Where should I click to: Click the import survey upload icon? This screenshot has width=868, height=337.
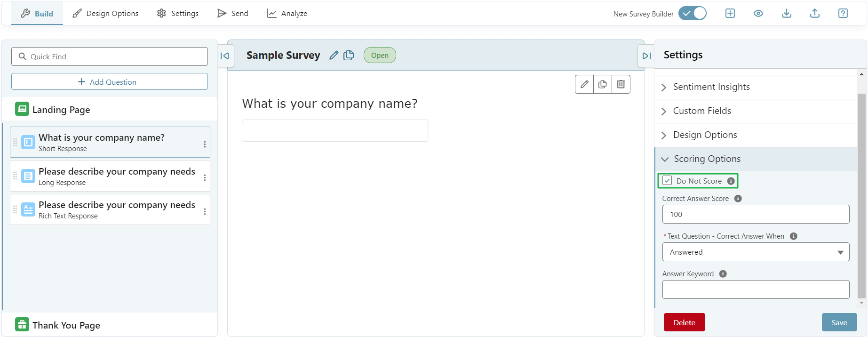(814, 13)
